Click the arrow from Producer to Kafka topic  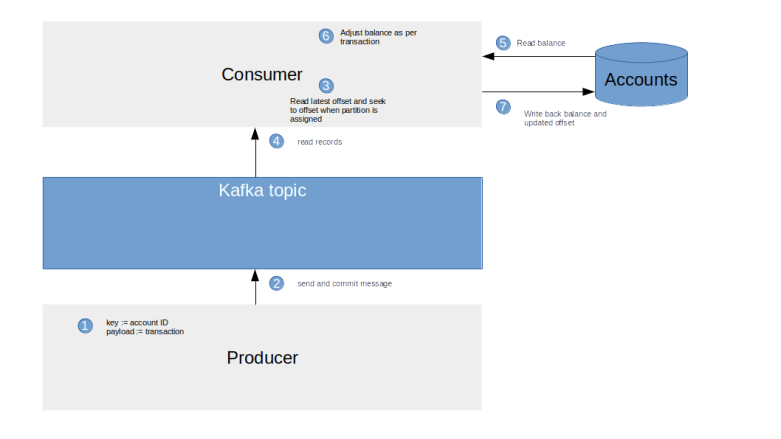[x=256, y=287]
